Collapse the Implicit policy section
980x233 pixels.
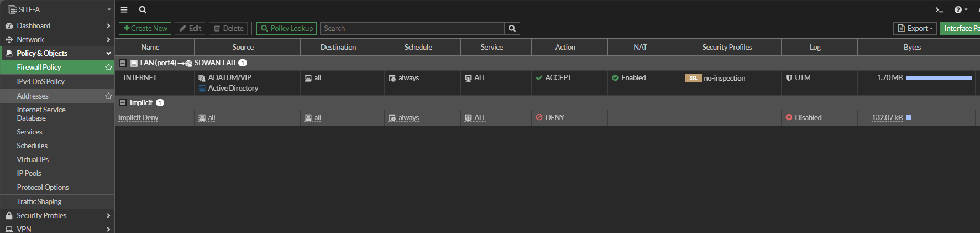(123, 103)
